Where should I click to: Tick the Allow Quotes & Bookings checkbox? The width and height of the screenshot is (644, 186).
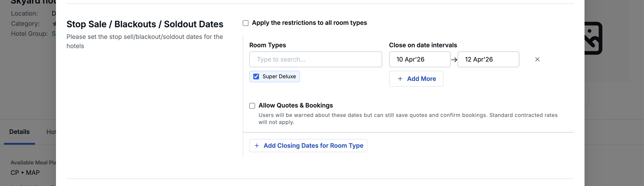click(x=252, y=106)
